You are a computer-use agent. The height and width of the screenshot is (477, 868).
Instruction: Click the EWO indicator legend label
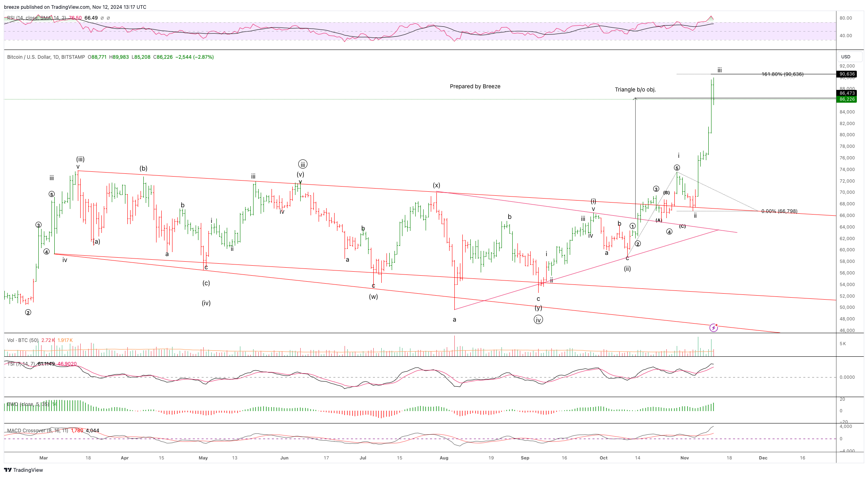(28, 404)
